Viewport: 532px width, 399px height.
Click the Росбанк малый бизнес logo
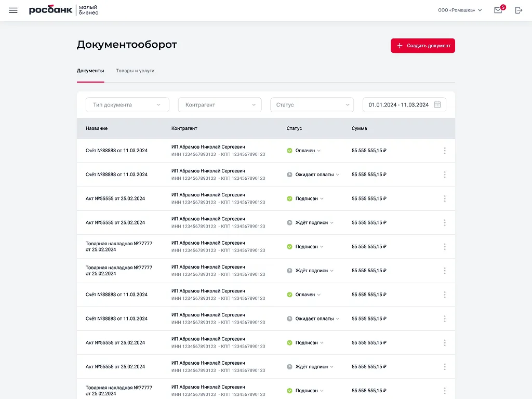coord(63,10)
